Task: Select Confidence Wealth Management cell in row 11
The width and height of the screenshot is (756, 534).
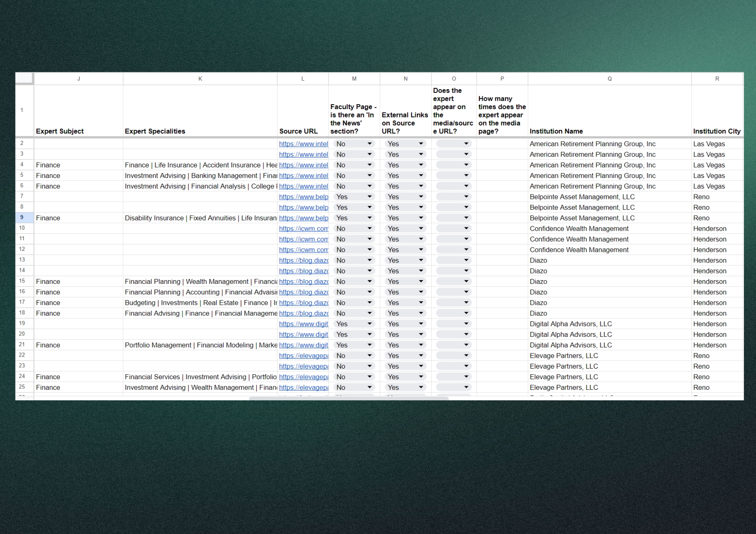Action: coord(610,239)
